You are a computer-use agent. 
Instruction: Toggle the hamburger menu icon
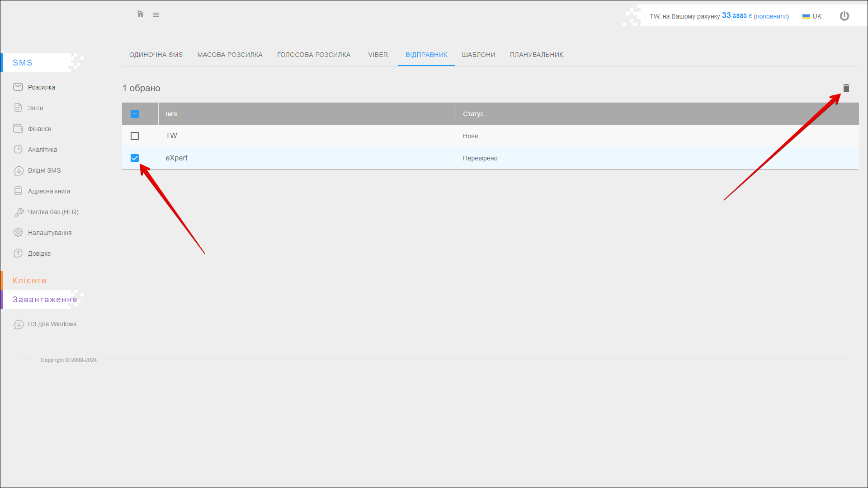pos(156,15)
